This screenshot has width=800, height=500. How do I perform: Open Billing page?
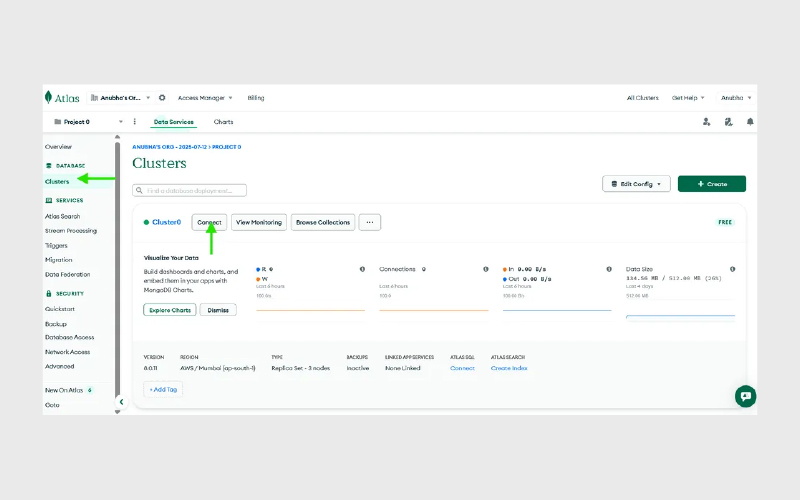click(x=256, y=97)
